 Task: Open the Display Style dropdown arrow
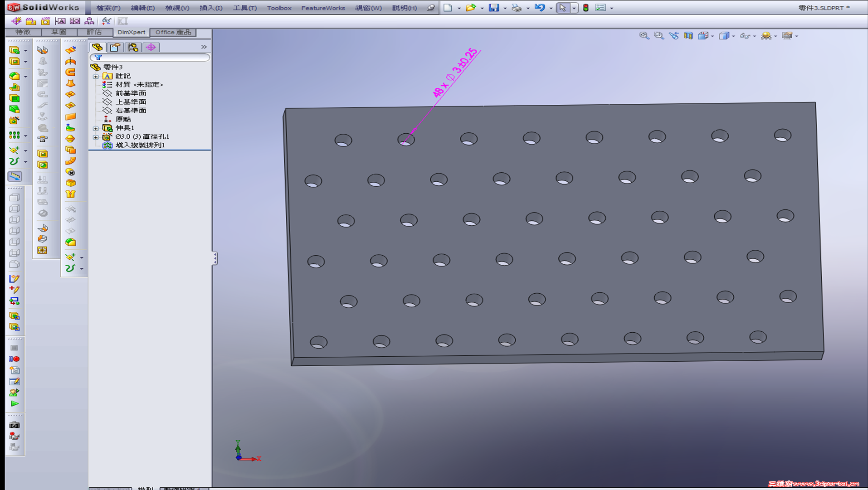(733, 36)
